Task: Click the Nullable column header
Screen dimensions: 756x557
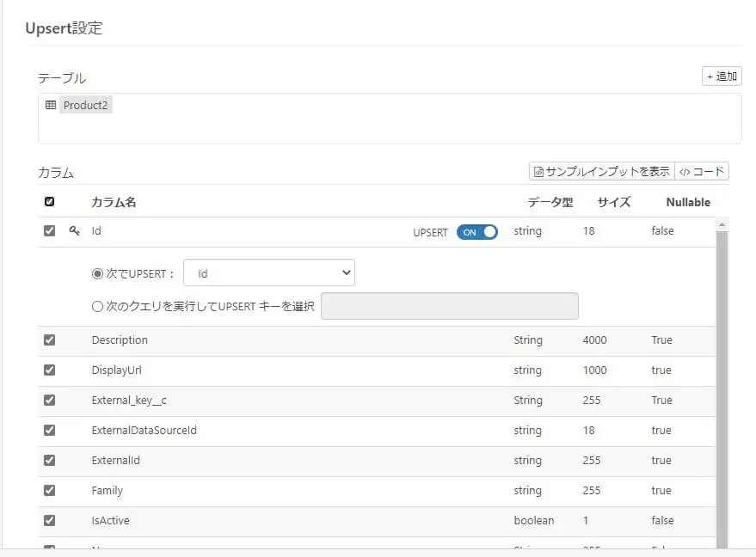Action: pos(688,202)
